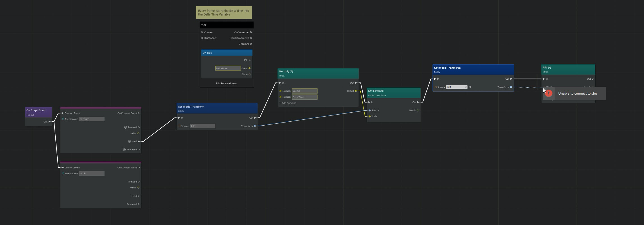This screenshot has height=225, width=644.
Task: Edit the Forward event name field
Action: (92, 119)
